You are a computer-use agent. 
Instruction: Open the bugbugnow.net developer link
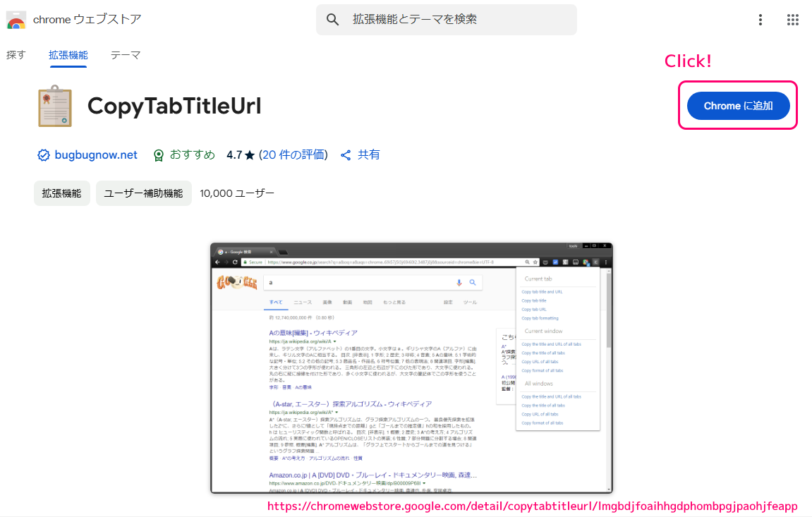(95, 154)
